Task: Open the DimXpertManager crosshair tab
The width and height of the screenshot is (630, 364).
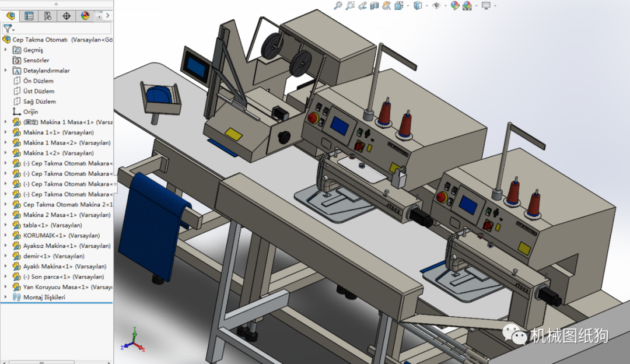Action: tap(66, 16)
